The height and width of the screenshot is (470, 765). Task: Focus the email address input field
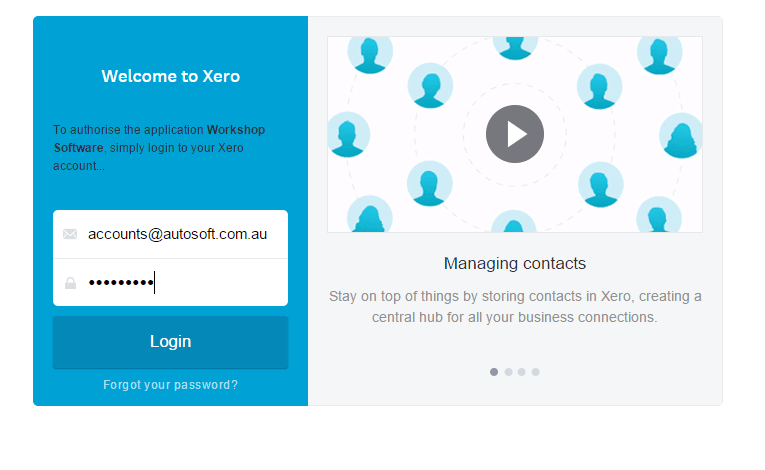[x=170, y=234]
